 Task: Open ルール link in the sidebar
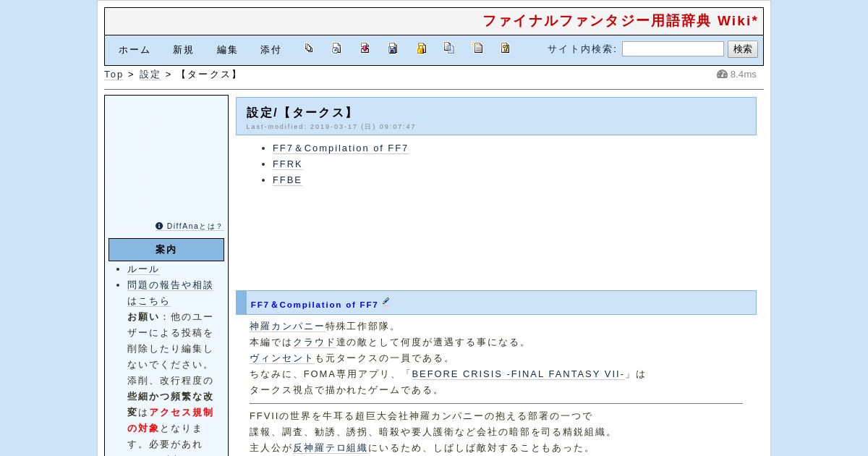coord(143,269)
